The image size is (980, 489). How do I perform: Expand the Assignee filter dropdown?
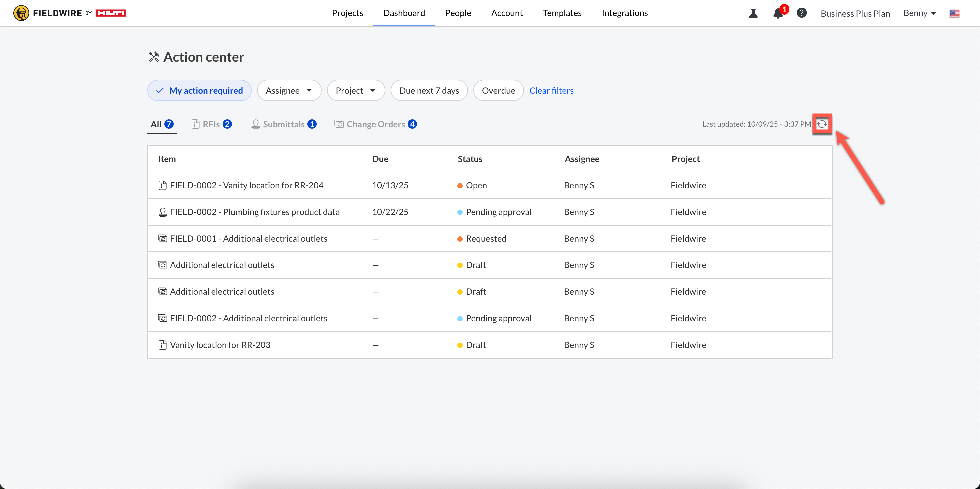coord(289,91)
